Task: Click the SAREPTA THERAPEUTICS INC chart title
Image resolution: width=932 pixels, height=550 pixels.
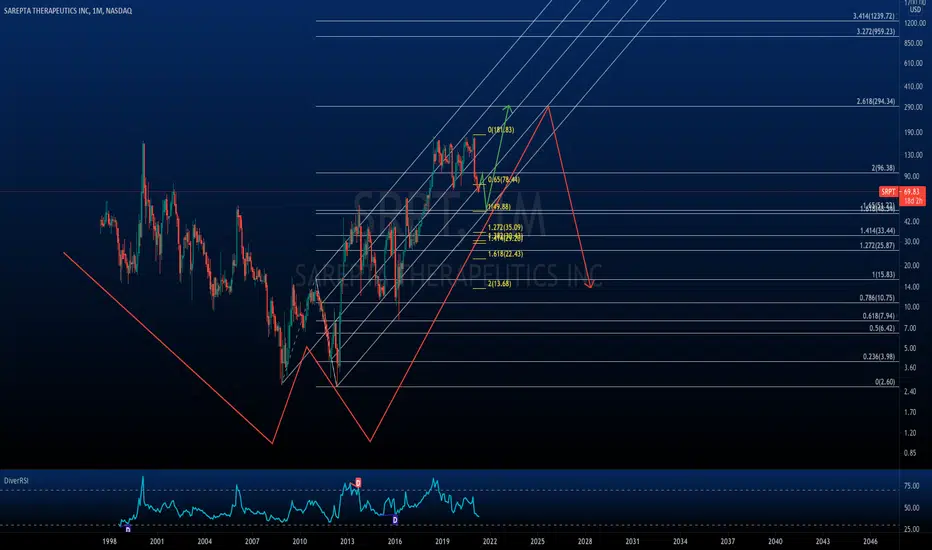Action: point(68,11)
